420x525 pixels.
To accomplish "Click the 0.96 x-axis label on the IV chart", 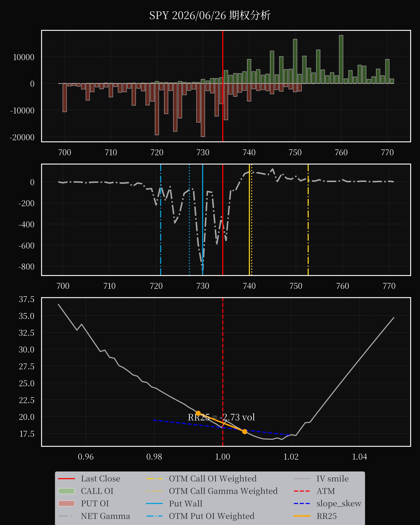I will tap(86, 457).
